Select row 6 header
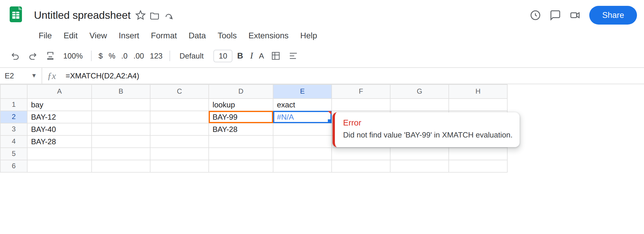The width and height of the screenshot is (644, 234). [14, 166]
